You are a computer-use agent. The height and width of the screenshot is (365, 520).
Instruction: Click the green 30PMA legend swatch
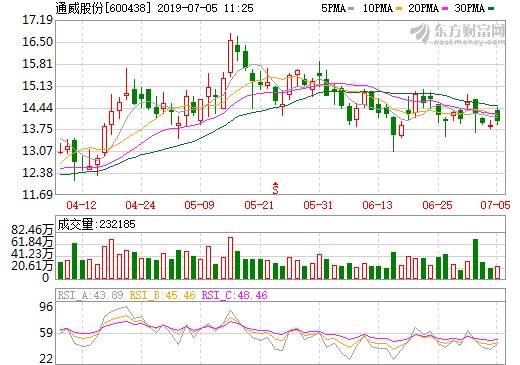[x=491, y=9]
